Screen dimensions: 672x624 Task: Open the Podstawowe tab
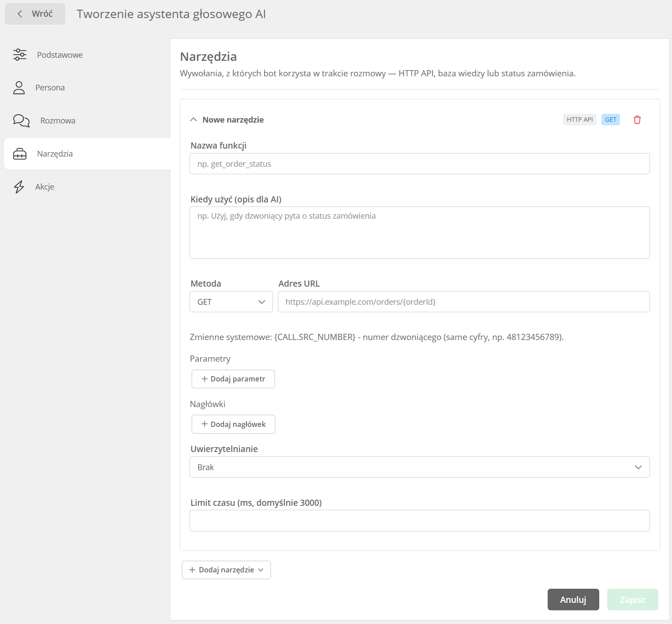coord(87,55)
